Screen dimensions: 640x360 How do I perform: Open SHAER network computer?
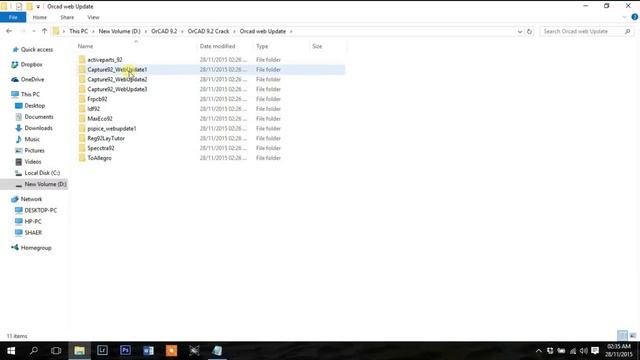(33, 233)
